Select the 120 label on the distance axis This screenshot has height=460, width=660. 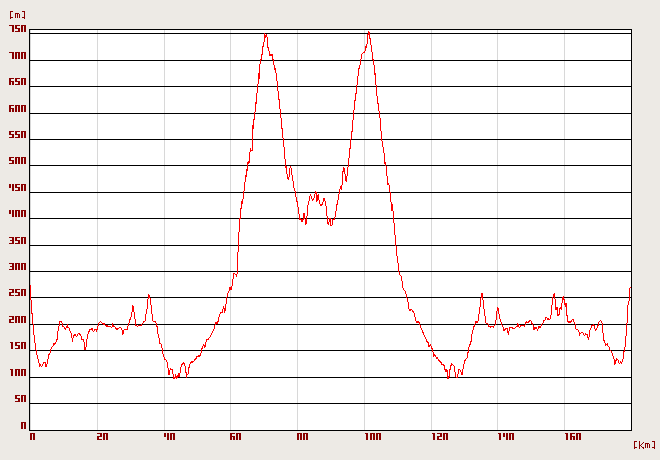click(439, 437)
